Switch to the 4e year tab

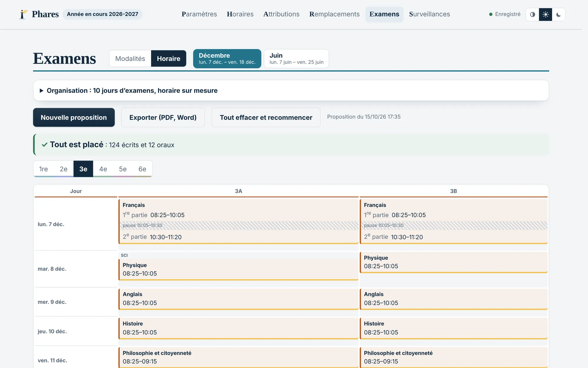click(103, 169)
